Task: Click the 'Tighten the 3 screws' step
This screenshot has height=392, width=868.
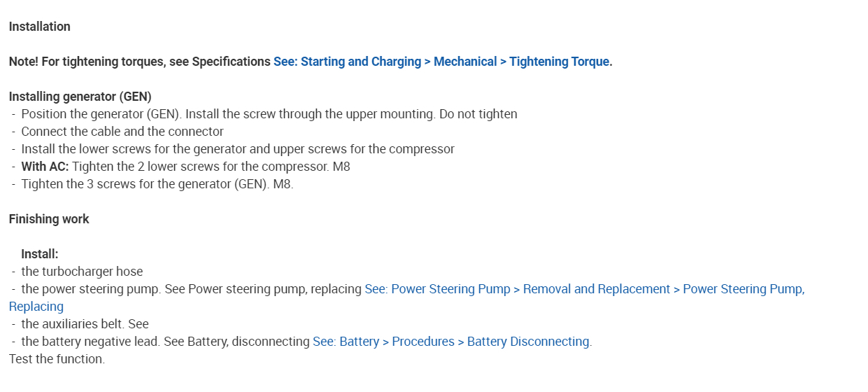Action: (x=157, y=184)
